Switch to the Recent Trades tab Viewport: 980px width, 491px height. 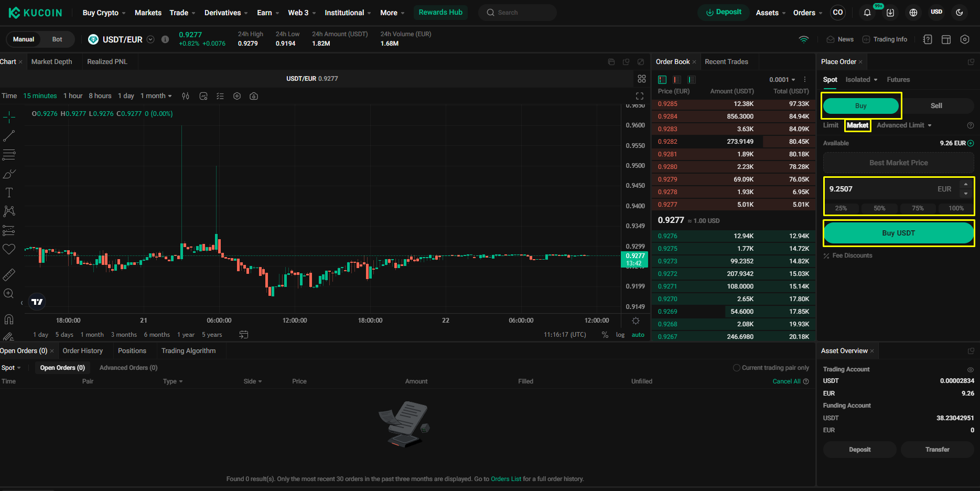pos(726,62)
